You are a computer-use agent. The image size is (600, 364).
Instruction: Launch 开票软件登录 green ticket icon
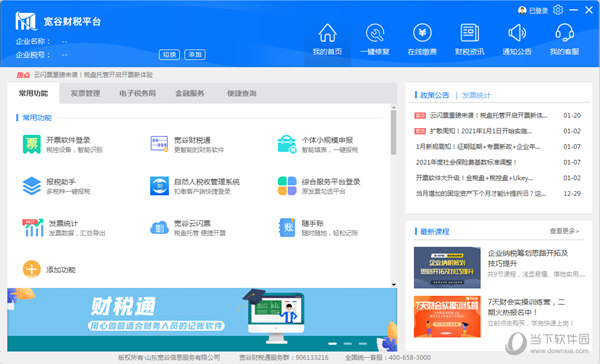click(32, 144)
